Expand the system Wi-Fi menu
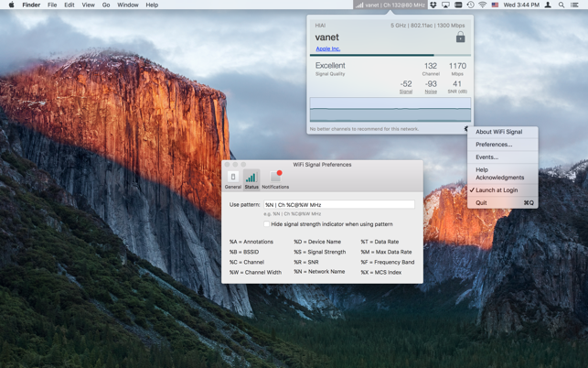Viewport: 588px width, 368px height. click(482, 5)
